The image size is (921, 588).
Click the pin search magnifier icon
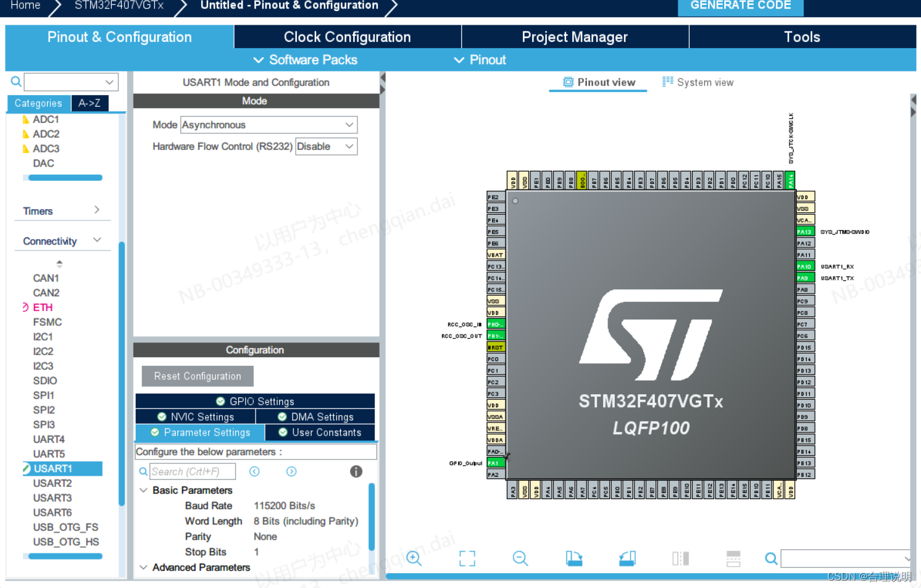click(771, 558)
